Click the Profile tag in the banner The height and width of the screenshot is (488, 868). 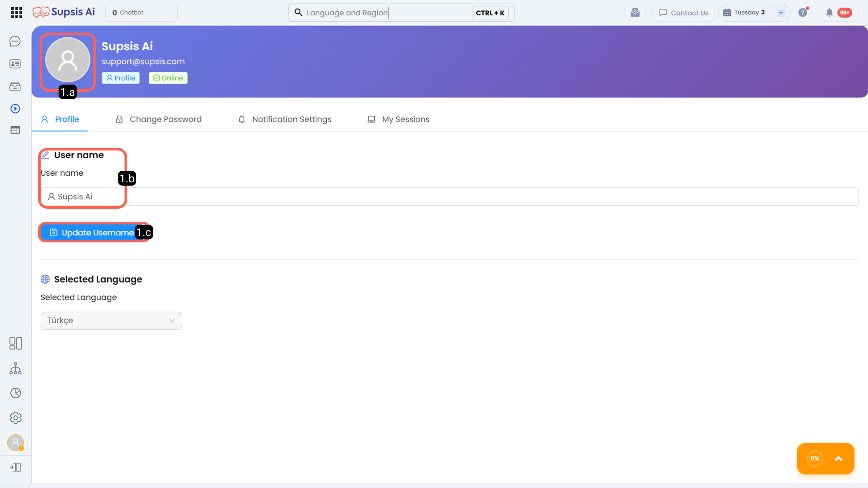coord(120,78)
